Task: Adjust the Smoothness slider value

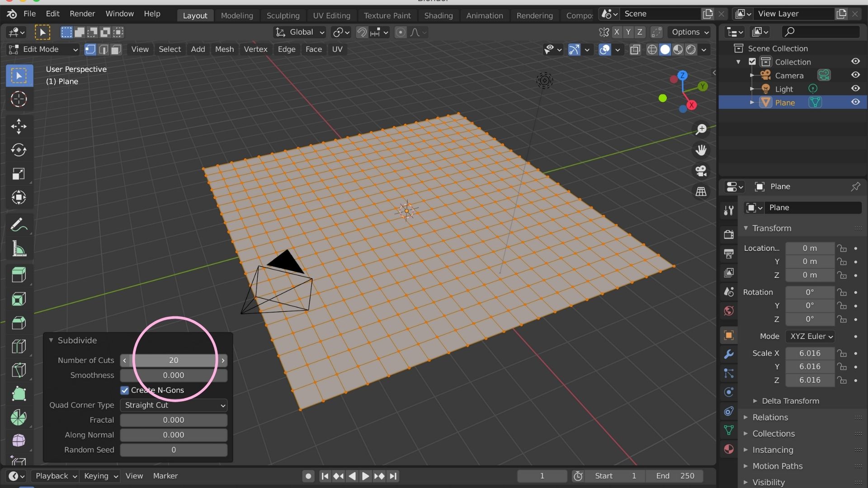Action: click(173, 375)
